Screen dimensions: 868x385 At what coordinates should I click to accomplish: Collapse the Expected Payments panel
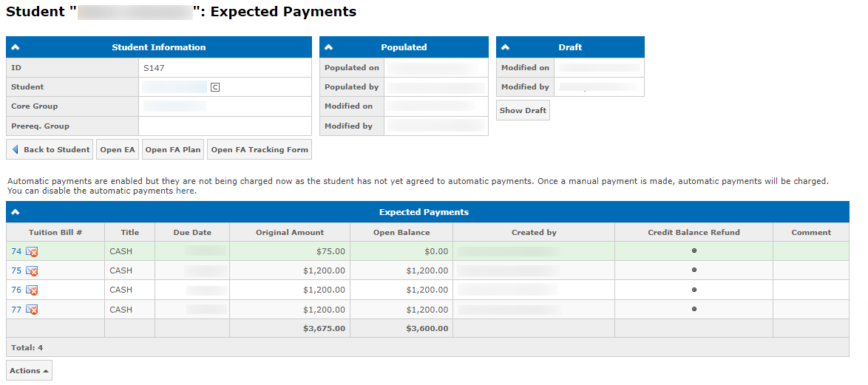16,212
